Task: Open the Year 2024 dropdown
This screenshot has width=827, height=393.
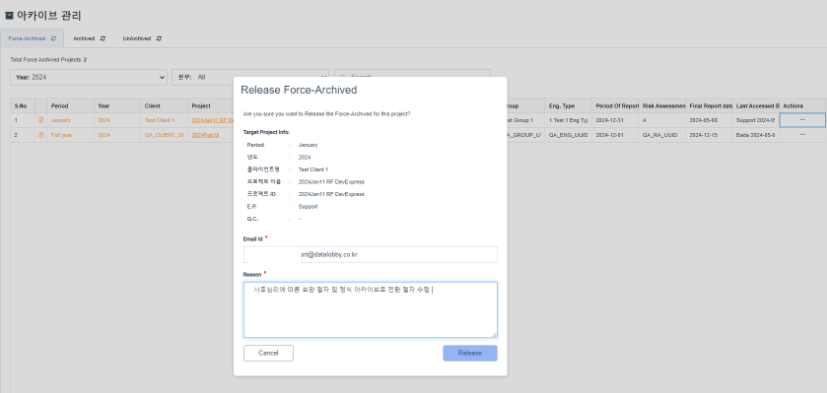Action: pyautogui.click(x=89, y=77)
